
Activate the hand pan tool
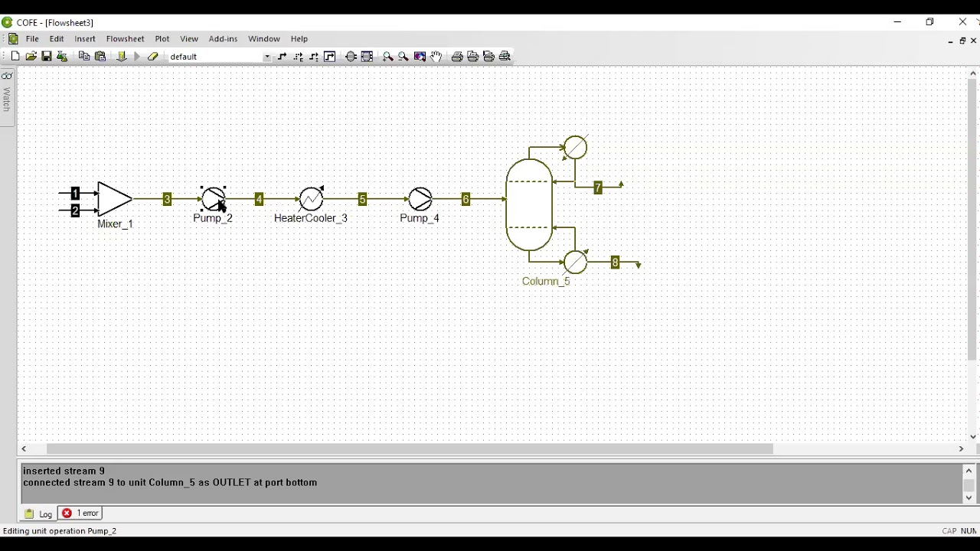[x=436, y=57]
